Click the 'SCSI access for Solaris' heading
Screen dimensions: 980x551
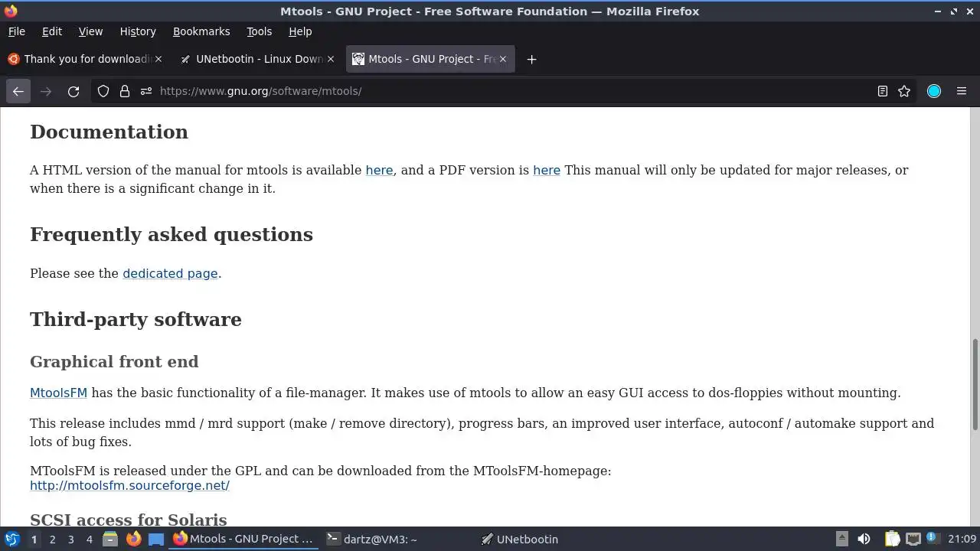(129, 520)
